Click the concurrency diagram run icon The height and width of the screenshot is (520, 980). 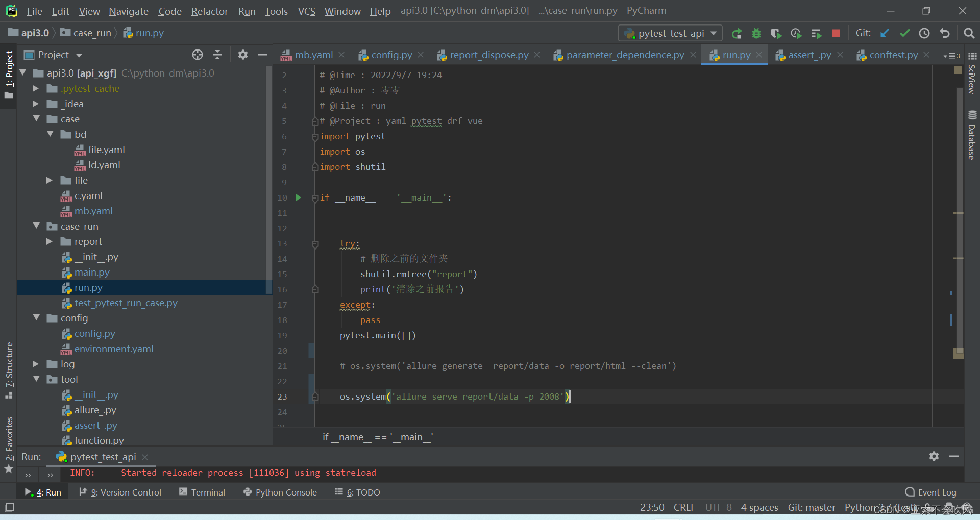tap(816, 34)
